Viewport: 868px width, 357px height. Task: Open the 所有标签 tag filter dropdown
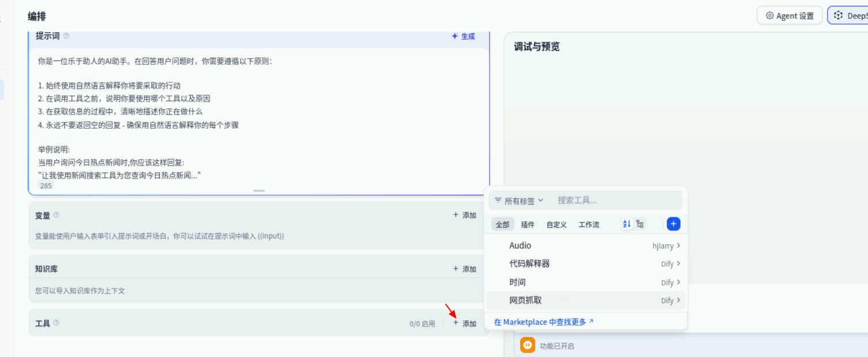coord(519,201)
